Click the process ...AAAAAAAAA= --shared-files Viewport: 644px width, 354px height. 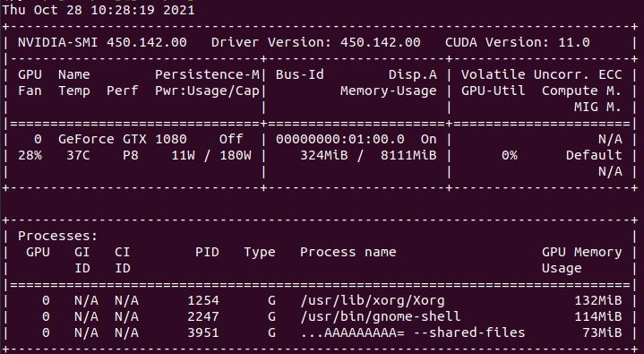[x=412, y=332]
